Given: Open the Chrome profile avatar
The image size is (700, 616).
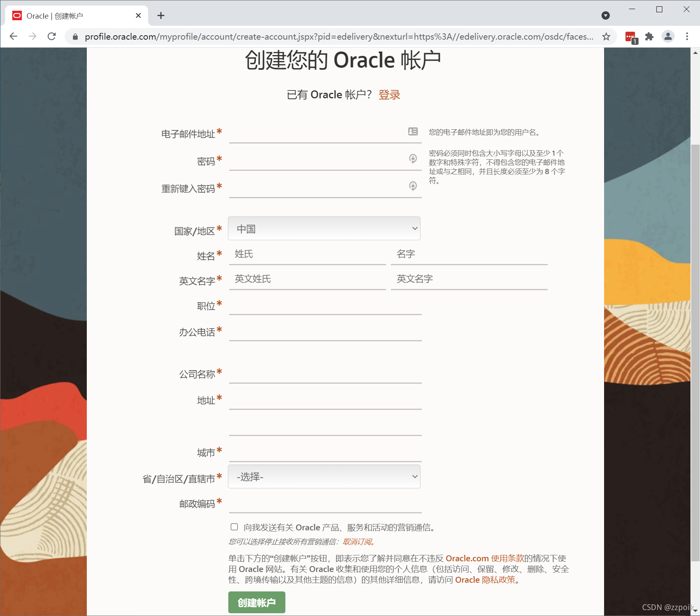Looking at the screenshot, I should [668, 36].
